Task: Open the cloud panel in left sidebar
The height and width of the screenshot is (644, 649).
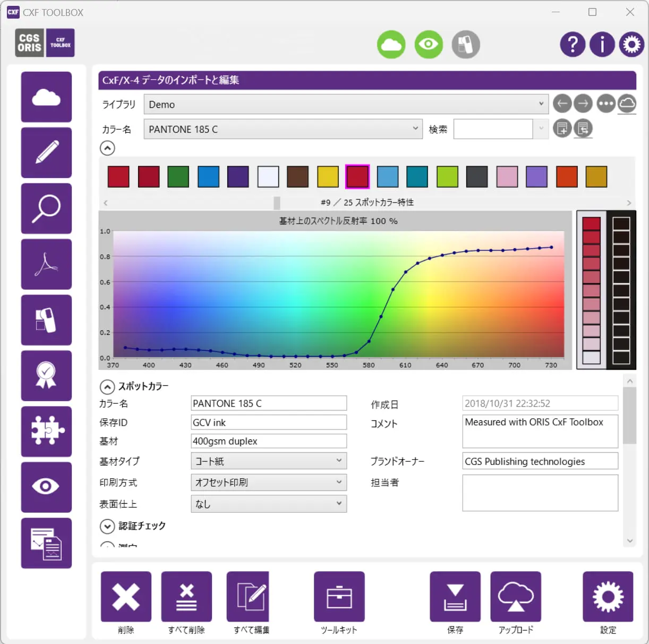Action: click(46, 97)
